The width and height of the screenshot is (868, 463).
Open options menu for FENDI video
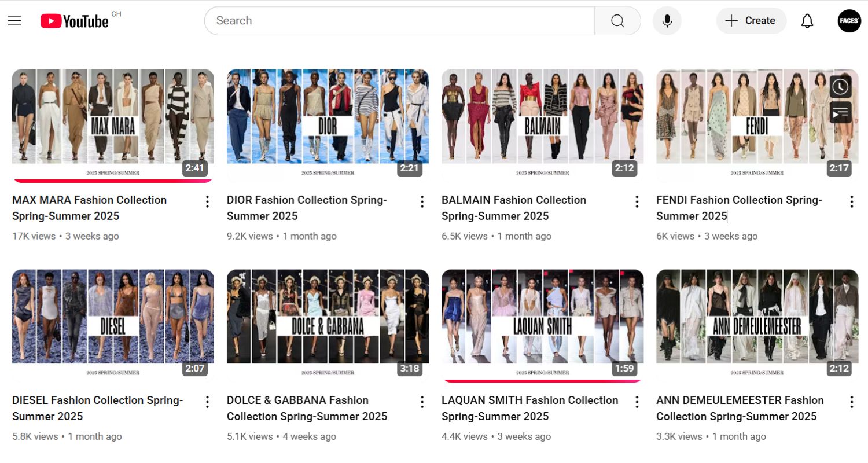click(x=851, y=201)
